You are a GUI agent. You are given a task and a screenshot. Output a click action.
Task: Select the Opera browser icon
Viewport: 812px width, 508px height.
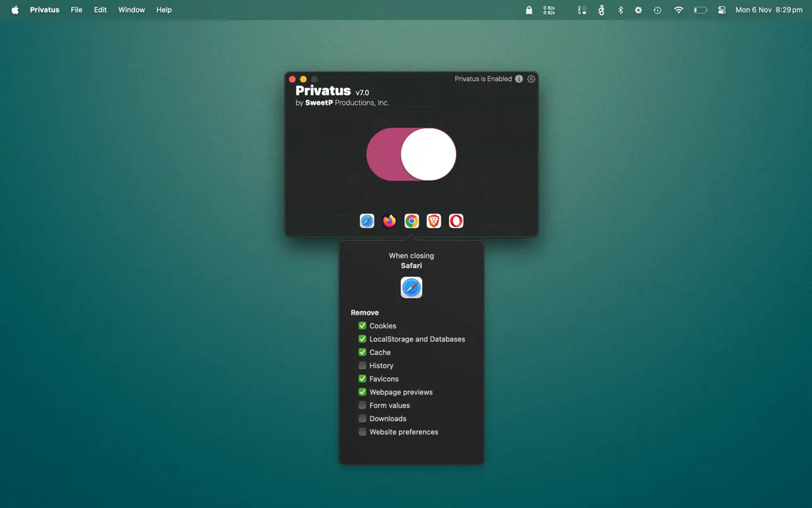pyautogui.click(x=456, y=221)
